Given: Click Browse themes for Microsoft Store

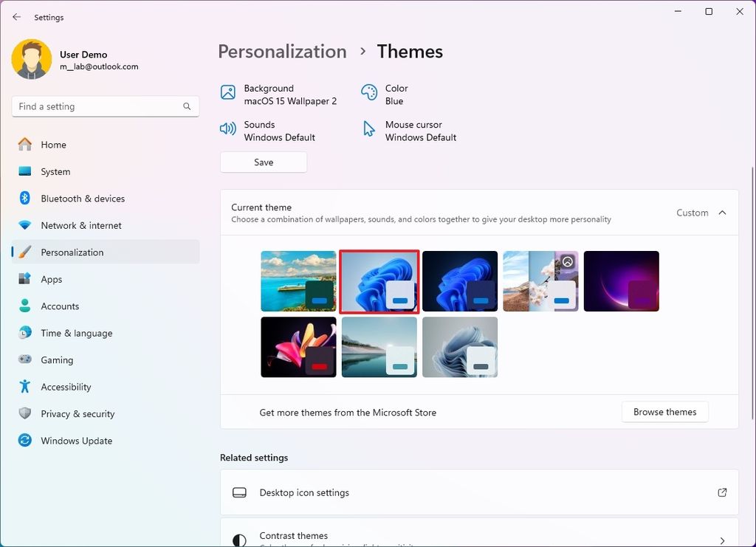Looking at the screenshot, I should (664, 412).
